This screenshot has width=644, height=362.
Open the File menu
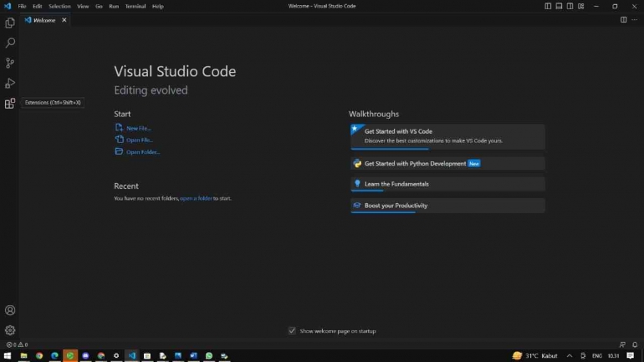pos(23,6)
